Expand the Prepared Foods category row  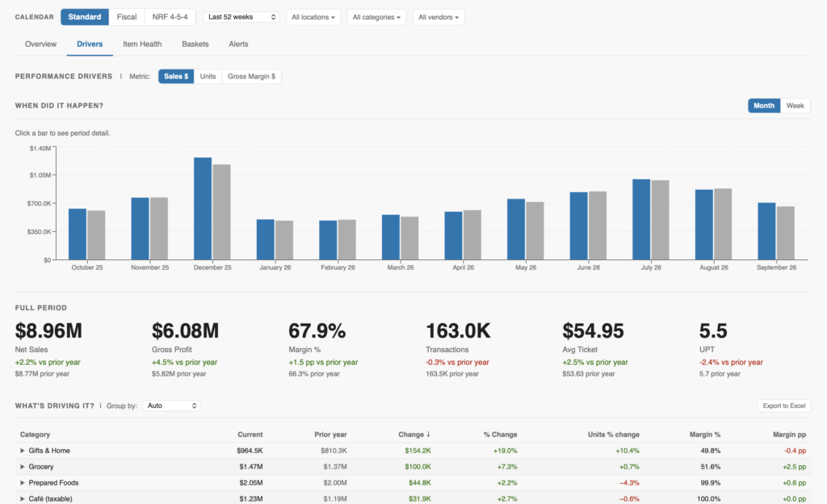22,483
